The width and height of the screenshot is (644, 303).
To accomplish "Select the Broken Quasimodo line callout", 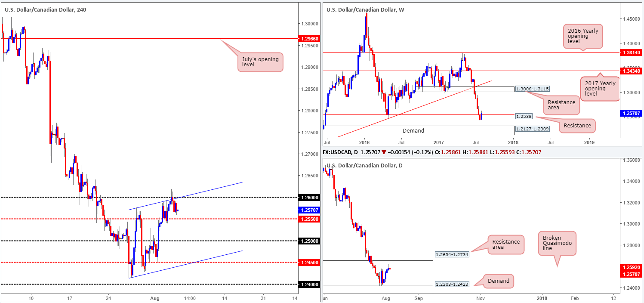I will click(x=557, y=244).
